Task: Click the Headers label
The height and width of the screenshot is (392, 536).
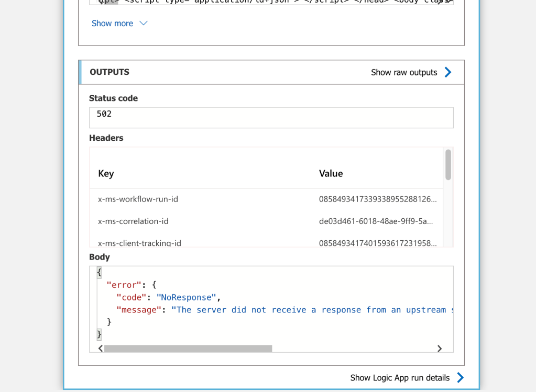Action: 106,138
